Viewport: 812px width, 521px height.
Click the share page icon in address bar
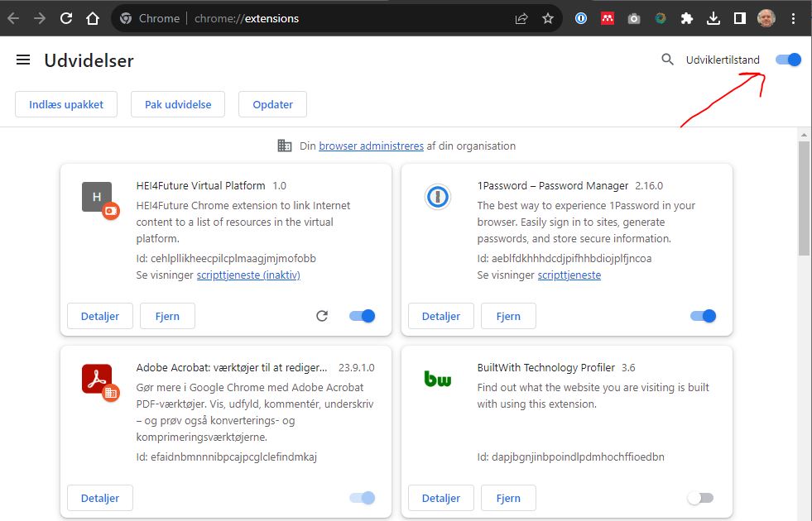(x=521, y=18)
